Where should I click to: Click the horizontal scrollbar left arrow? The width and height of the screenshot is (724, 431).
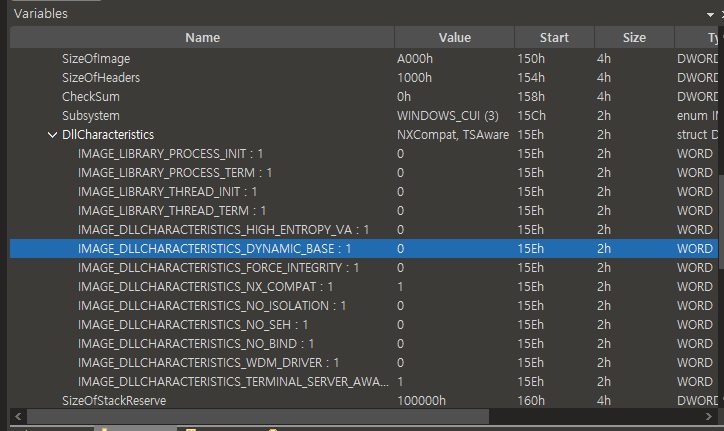pos(18,416)
